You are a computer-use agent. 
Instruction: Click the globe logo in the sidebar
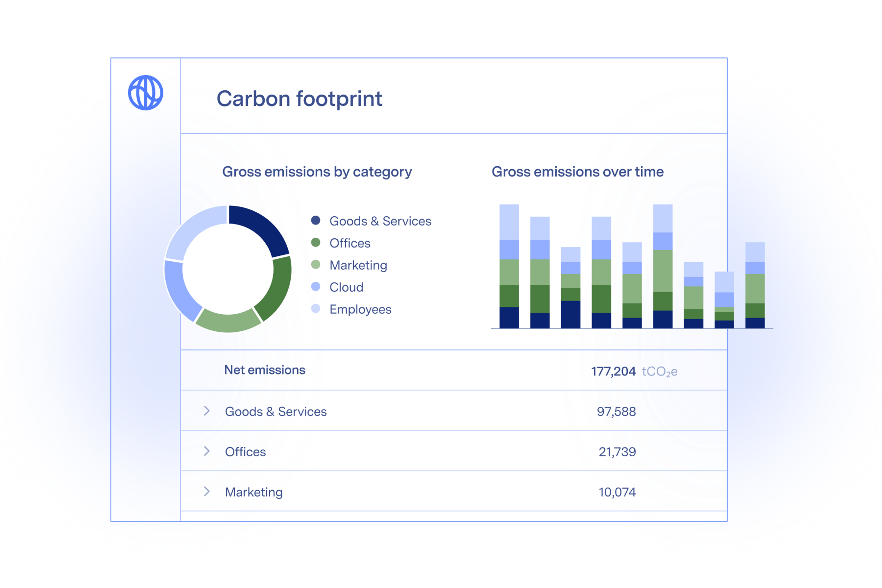(x=145, y=93)
